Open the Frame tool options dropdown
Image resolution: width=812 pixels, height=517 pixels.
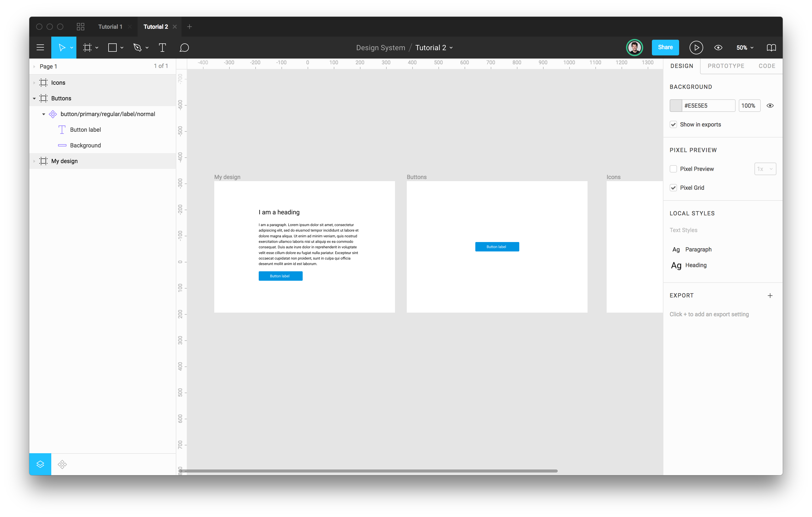pos(97,48)
